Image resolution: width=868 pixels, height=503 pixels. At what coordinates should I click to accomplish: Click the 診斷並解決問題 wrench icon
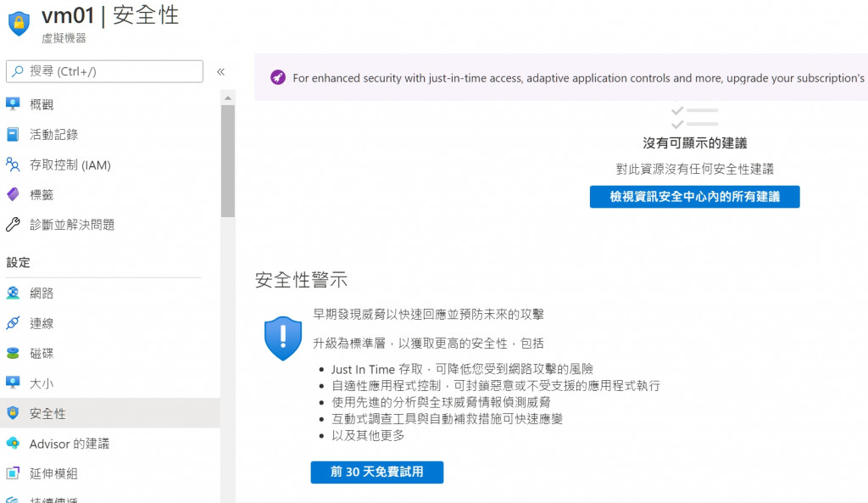(13, 224)
